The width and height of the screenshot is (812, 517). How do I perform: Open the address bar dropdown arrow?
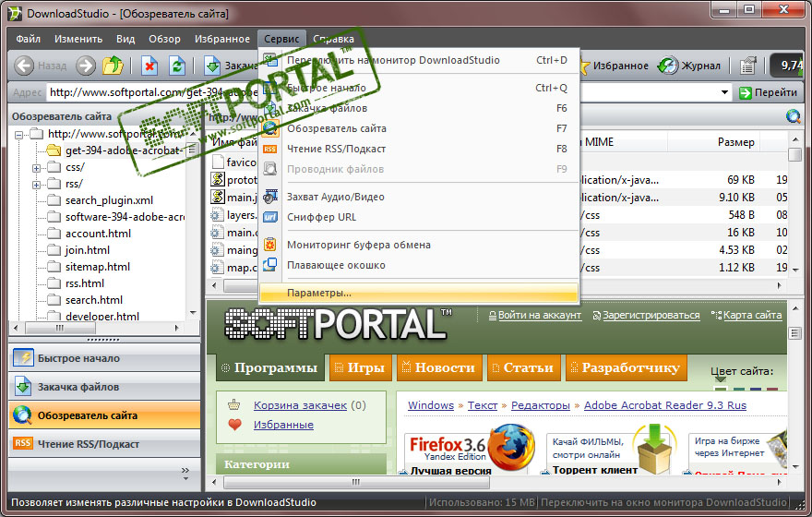pyautogui.click(x=724, y=92)
